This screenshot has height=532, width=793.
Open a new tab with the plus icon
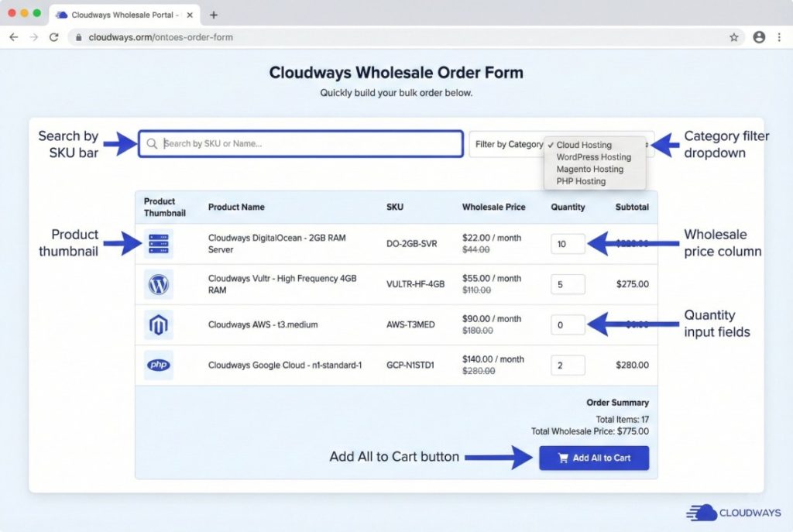pos(214,15)
